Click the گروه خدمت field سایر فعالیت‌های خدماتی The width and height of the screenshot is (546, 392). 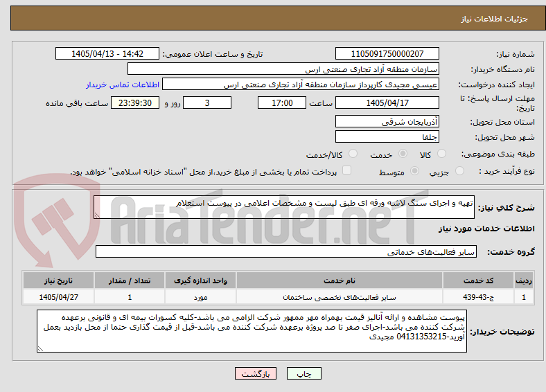point(286,251)
